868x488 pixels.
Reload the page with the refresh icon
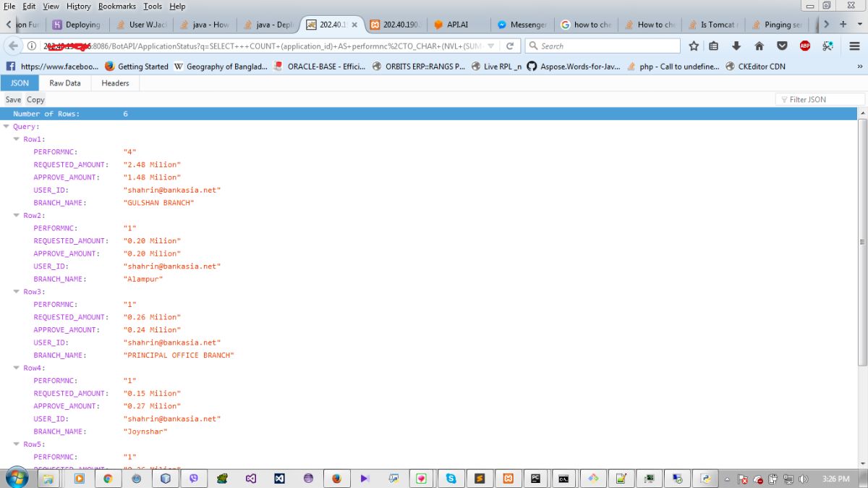click(510, 46)
